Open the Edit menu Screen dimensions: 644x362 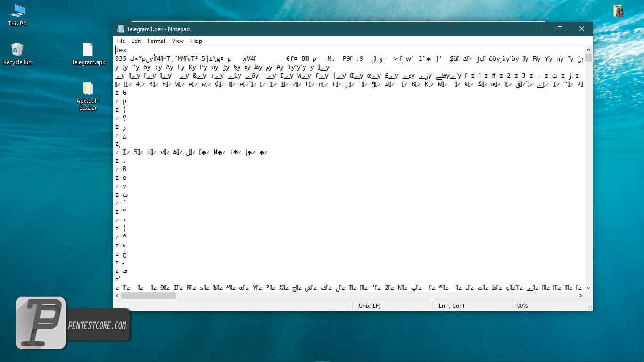pyautogui.click(x=136, y=41)
